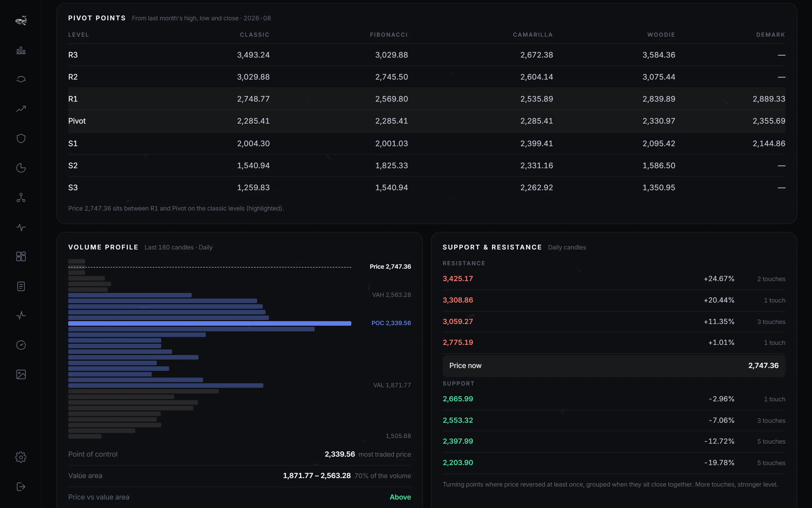
Task: Open the trending-up line chart icon
Action: coord(21,109)
